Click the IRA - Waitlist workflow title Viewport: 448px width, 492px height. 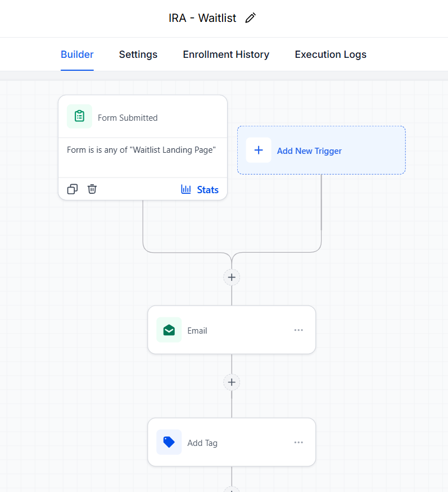[x=202, y=18]
